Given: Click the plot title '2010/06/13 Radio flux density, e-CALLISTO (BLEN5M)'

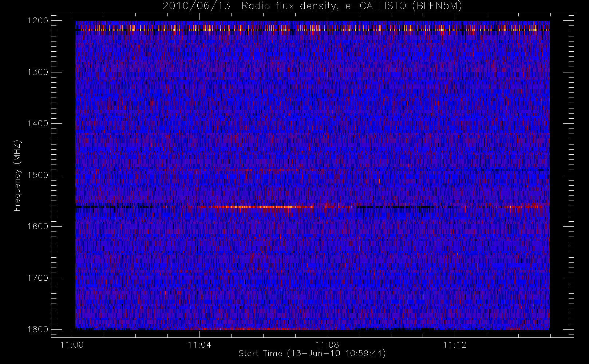Looking at the screenshot, I should (312, 6).
